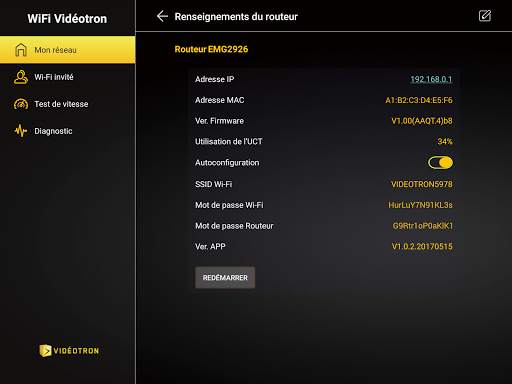This screenshot has height=384, width=512.
Task: Turn off the Autoconfiguration switch
Action: pyautogui.click(x=440, y=163)
